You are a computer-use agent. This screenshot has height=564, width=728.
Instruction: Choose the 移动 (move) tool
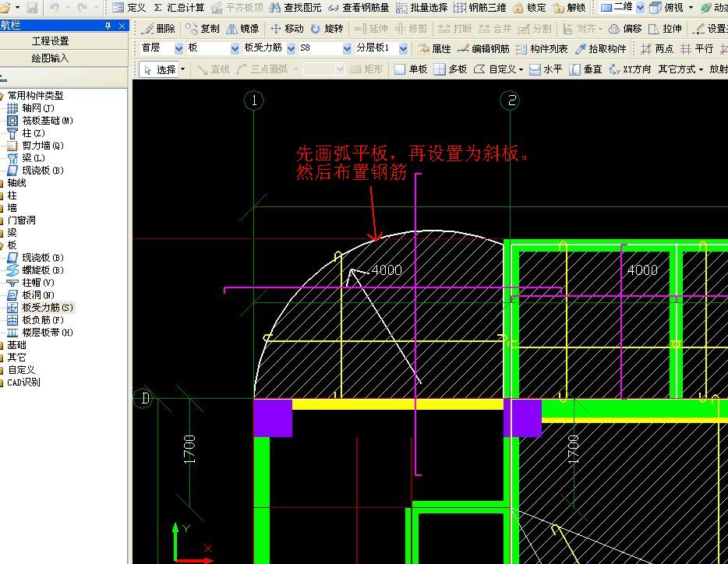(287, 29)
